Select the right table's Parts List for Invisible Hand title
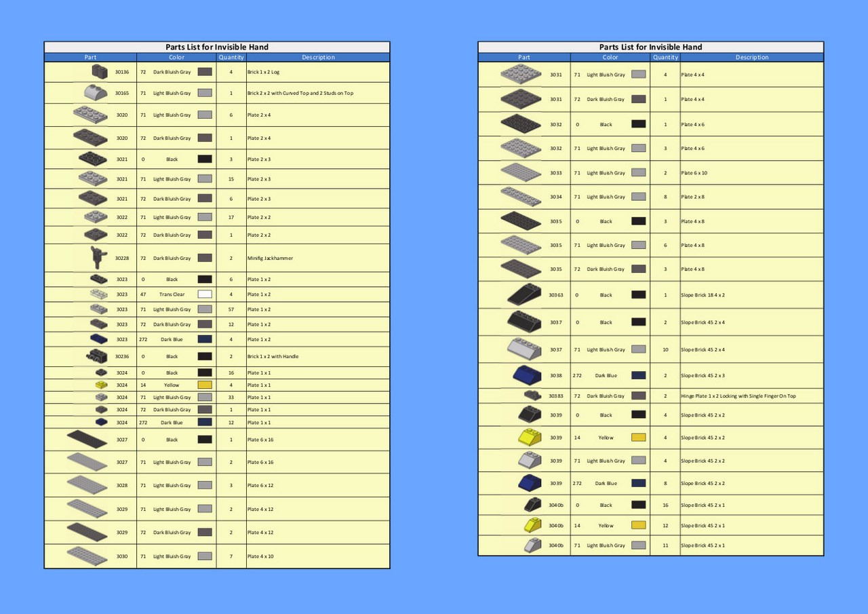This screenshot has height=614, width=868. click(x=651, y=47)
